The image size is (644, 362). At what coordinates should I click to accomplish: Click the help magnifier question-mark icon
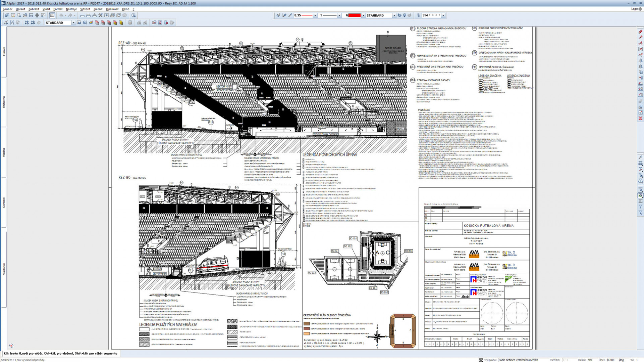[x=133, y=15]
